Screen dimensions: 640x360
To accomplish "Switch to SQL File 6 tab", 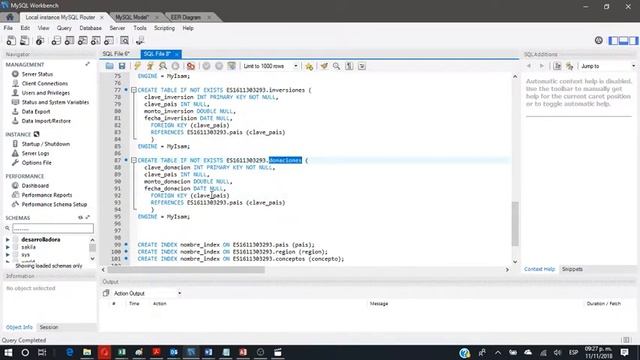I will [x=116, y=54].
